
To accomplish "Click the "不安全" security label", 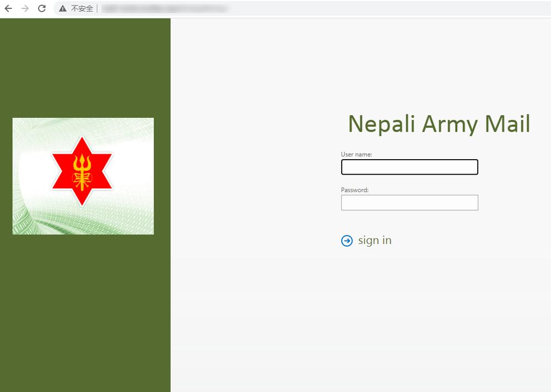I will click(82, 8).
